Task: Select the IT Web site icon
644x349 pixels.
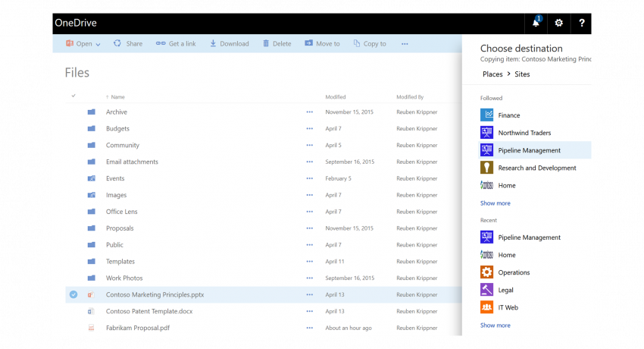Action: pos(486,307)
